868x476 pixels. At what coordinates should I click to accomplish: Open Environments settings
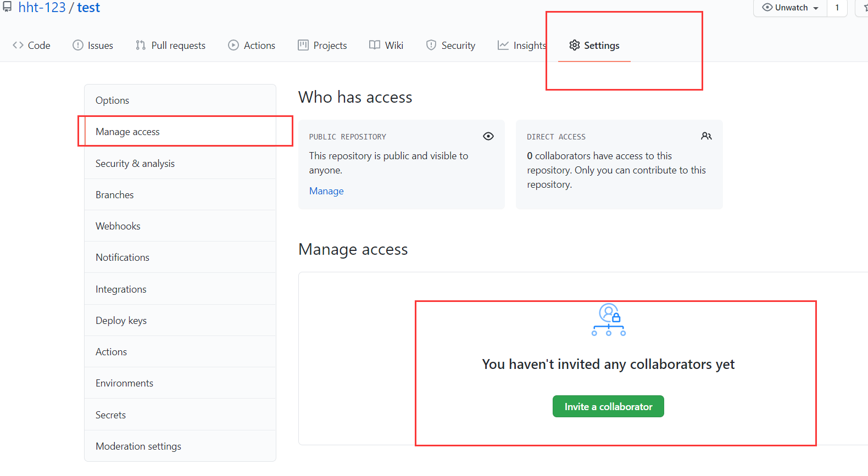pos(180,383)
